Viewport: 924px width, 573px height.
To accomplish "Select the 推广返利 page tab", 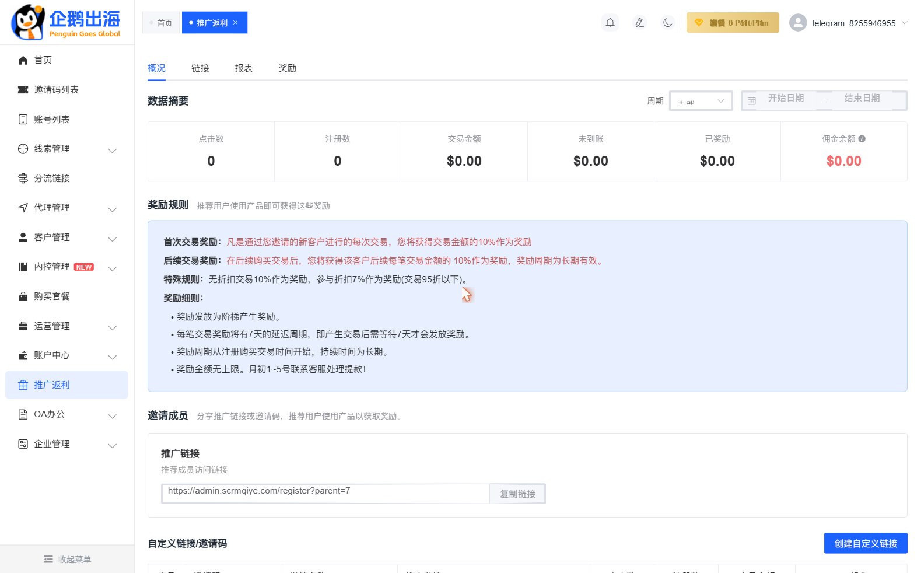I will point(215,23).
